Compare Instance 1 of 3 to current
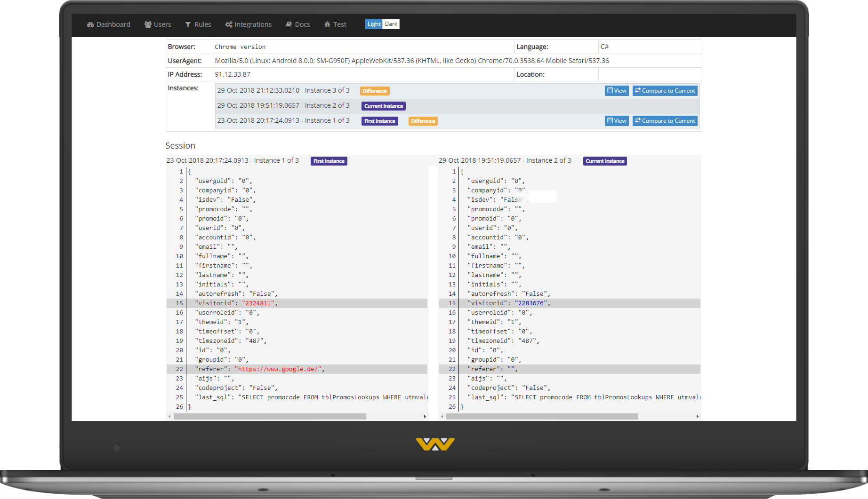Image resolution: width=868 pixels, height=499 pixels. coord(665,121)
